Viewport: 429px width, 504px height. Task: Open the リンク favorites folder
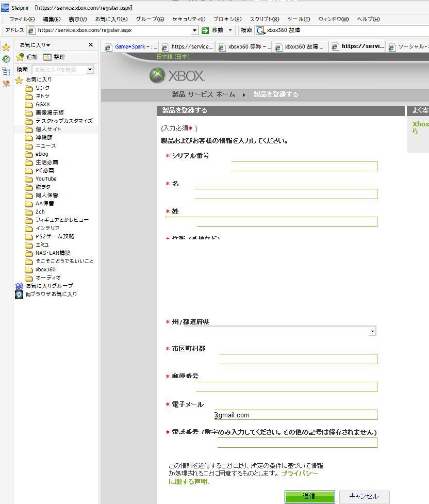(x=42, y=88)
